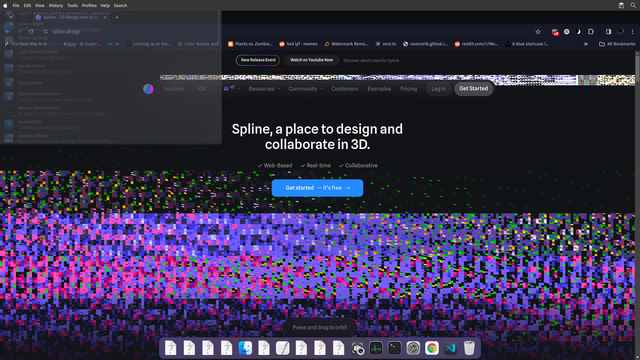Click the round grey extension icon next to moon

[567, 32]
